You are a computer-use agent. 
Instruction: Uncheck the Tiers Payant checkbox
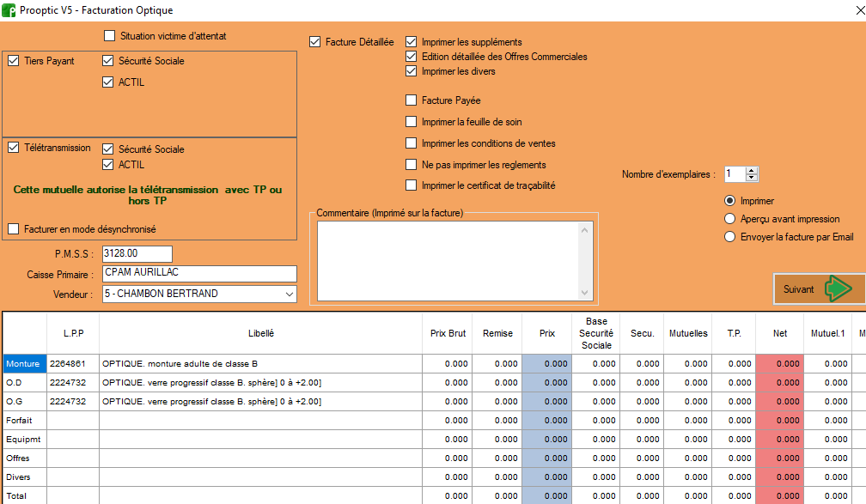pyautogui.click(x=13, y=61)
